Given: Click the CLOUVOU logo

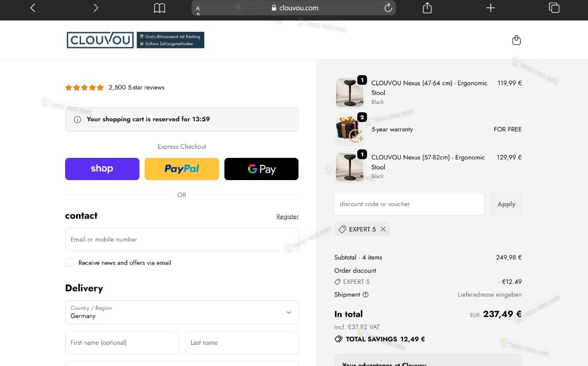Looking at the screenshot, I should [x=100, y=40].
